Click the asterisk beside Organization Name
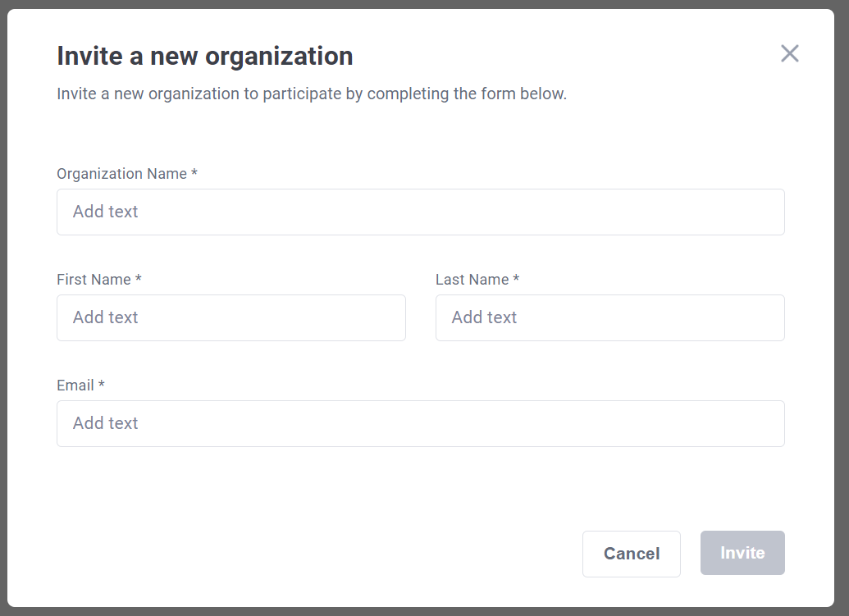Image resolution: width=849 pixels, height=616 pixels. coord(194,174)
